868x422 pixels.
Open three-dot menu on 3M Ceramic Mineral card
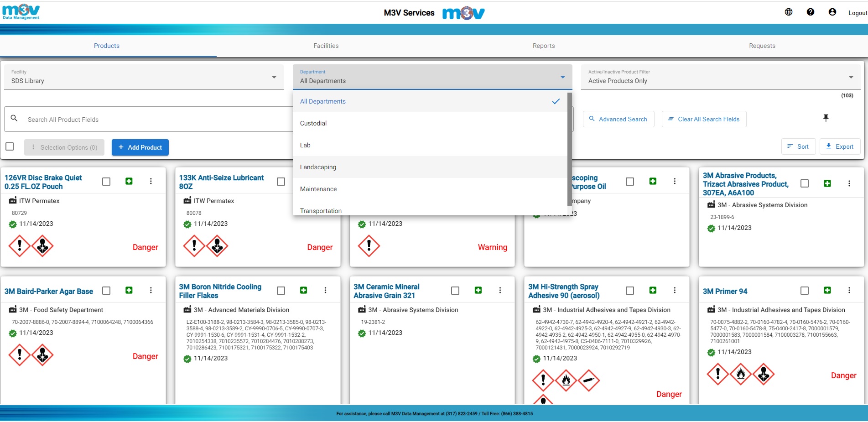pyautogui.click(x=500, y=290)
